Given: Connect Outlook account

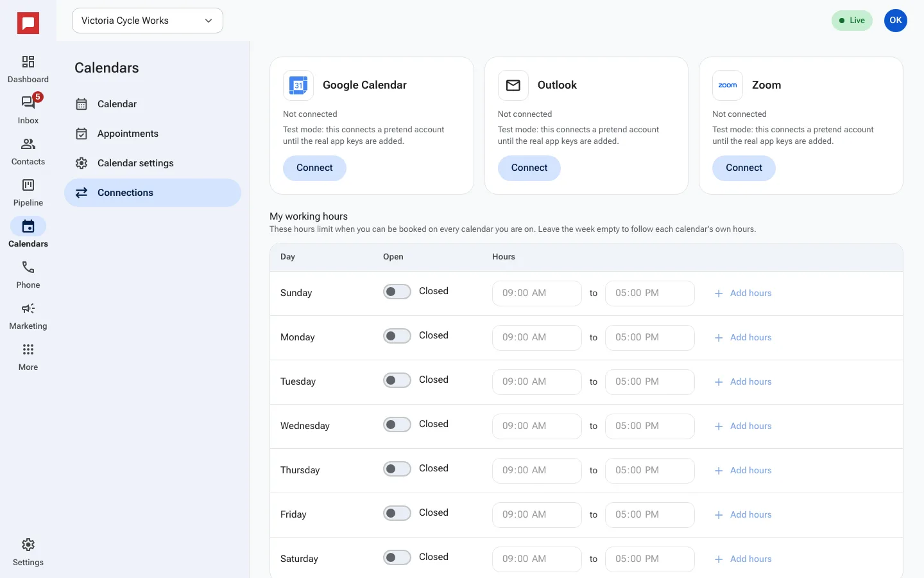Looking at the screenshot, I should click(x=529, y=168).
